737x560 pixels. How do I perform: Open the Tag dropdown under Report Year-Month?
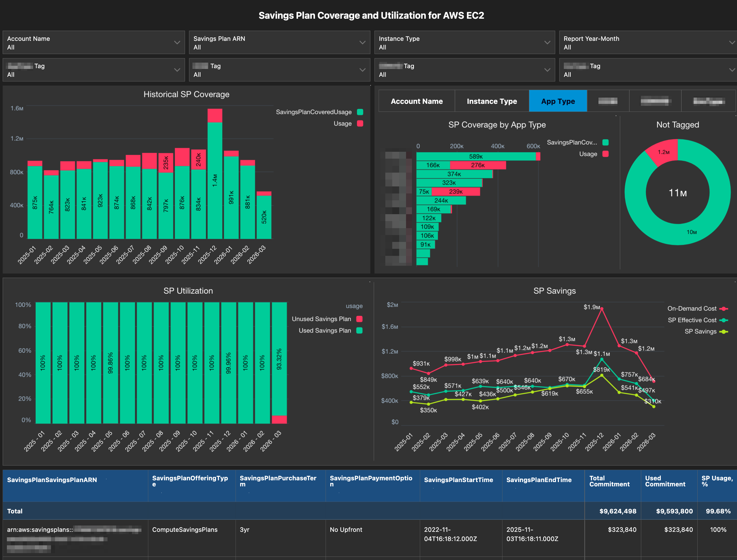click(648, 70)
